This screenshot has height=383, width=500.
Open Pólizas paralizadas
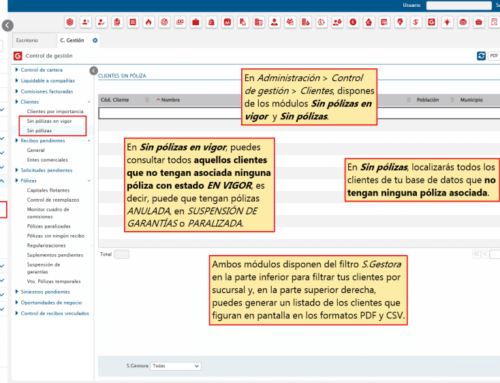point(49,226)
